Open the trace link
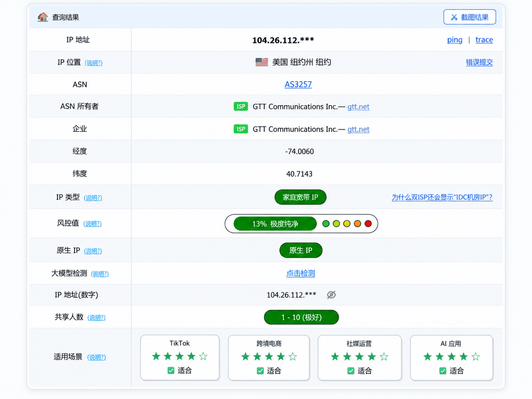This screenshot has height=399, width=532. [484, 40]
